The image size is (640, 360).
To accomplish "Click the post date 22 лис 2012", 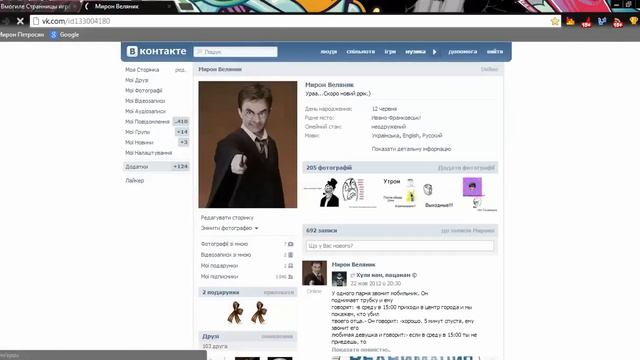I will tap(376, 284).
